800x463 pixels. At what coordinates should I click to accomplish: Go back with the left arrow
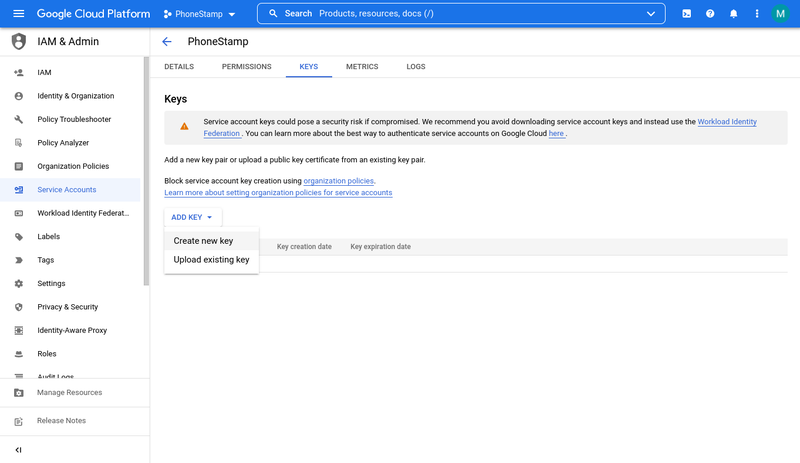(x=167, y=42)
